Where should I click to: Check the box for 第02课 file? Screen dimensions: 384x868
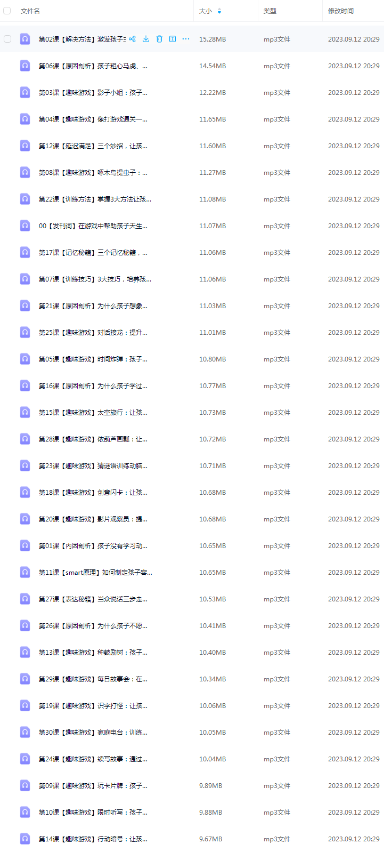pos(7,39)
